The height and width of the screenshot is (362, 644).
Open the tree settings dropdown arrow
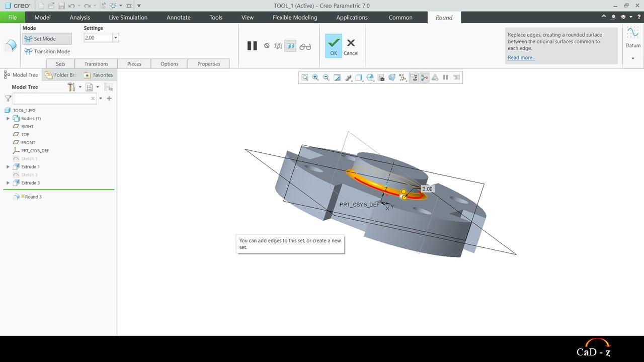(80, 87)
